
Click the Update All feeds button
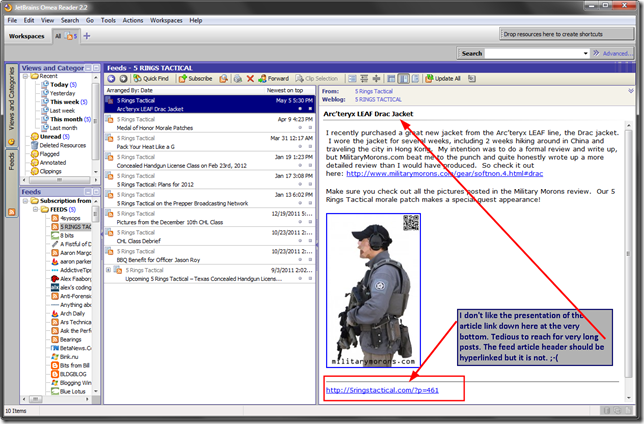[443, 78]
